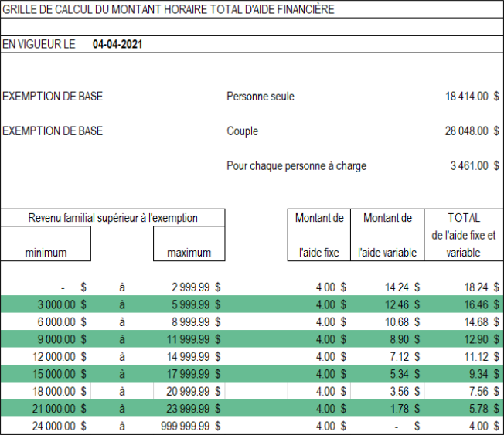Select variable aid 3.56 $
The height and width of the screenshot is (435, 504).
click(x=405, y=391)
